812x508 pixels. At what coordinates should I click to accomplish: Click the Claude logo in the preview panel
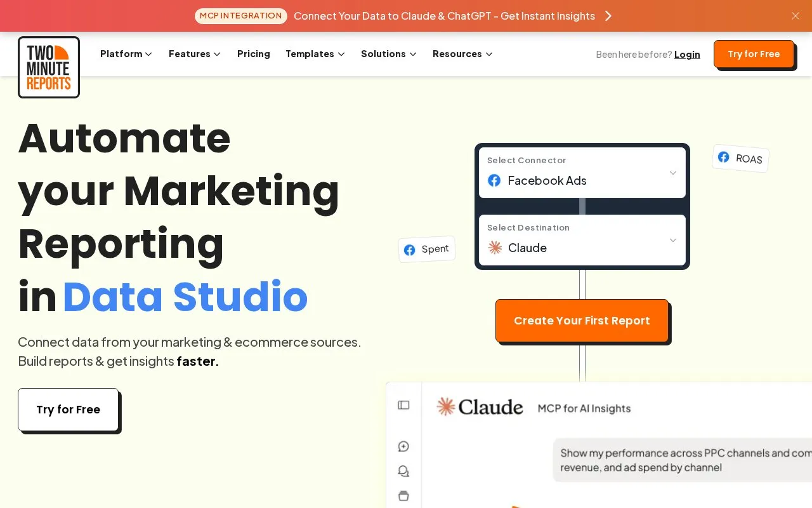pyautogui.click(x=480, y=407)
